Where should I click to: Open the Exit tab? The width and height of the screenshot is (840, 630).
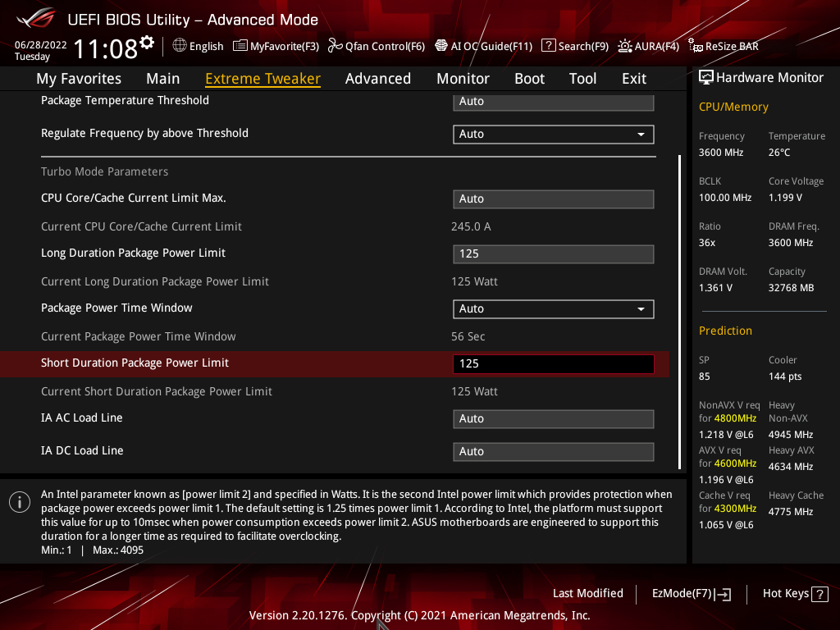pos(634,79)
